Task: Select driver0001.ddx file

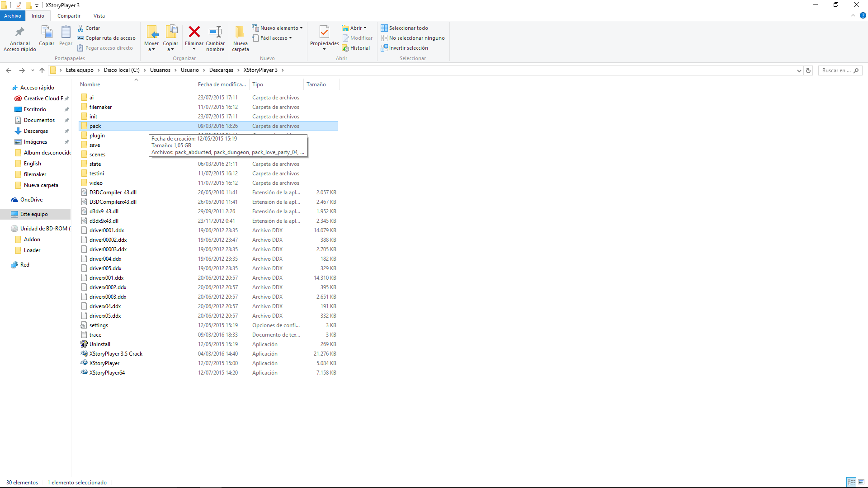Action: [x=208, y=230]
